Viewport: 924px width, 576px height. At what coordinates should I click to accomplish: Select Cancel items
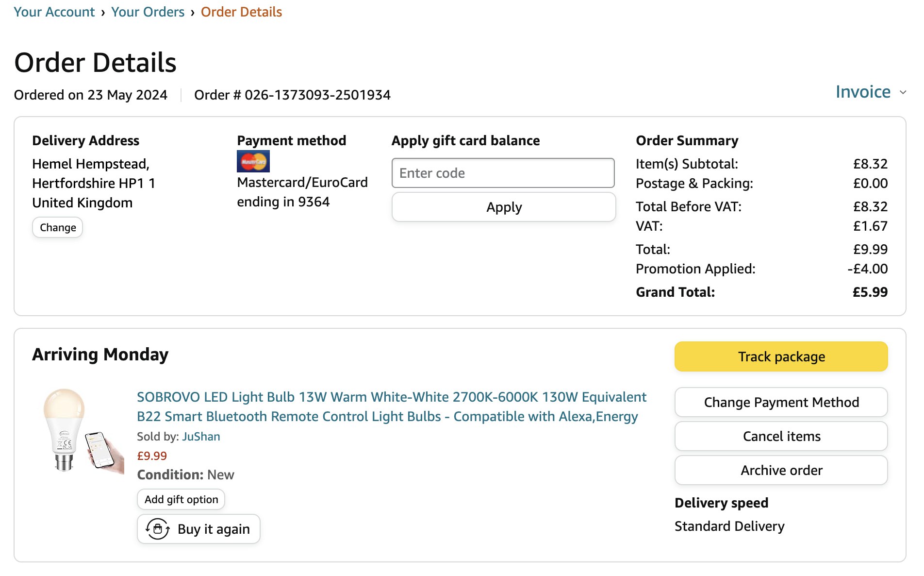pyautogui.click(x=781, y=436)
